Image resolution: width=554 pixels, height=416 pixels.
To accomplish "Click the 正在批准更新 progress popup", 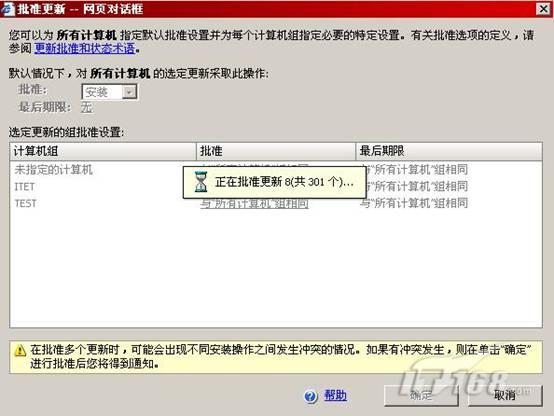I will [x=275, y=182].
